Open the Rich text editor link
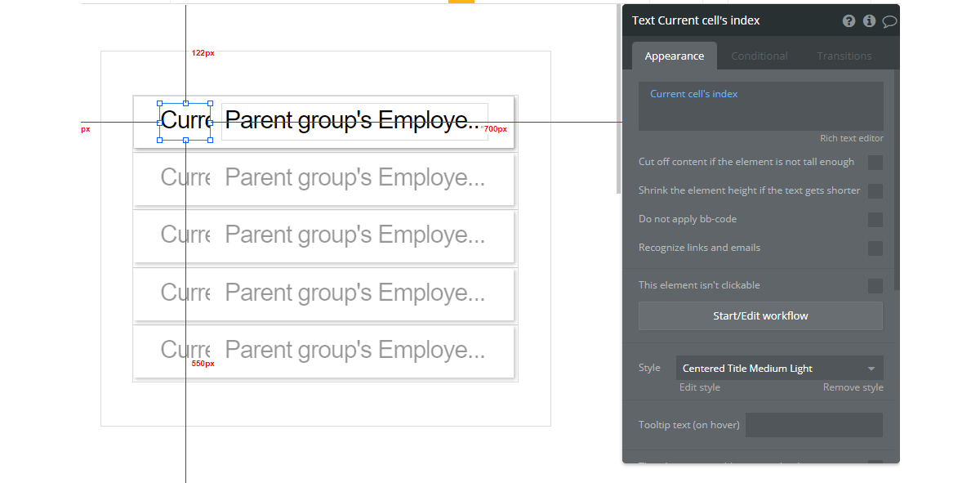Viewport: 980px width, 483px height. 852,138
